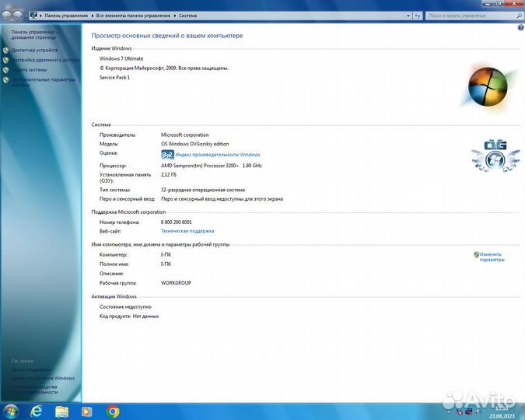This screenshot has width=525, height=420.
Task: Click the navigation Forward arrow button
Action: click(18, 15)
